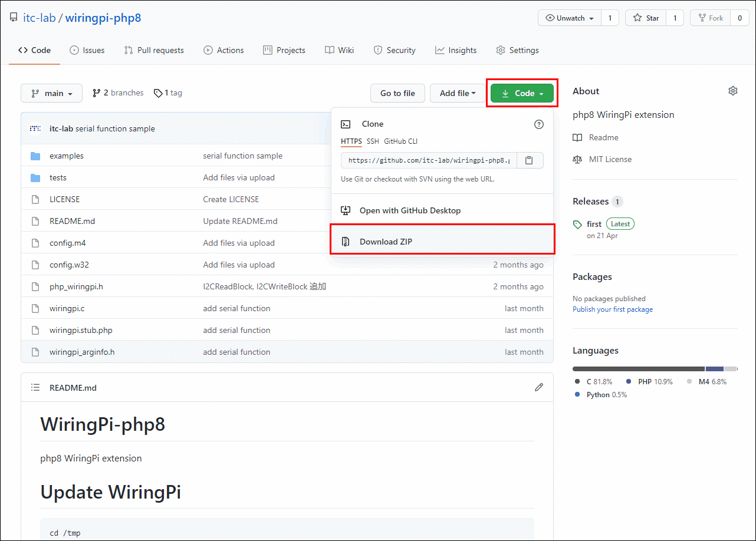Select the SSH clone option

pos(373,141)
